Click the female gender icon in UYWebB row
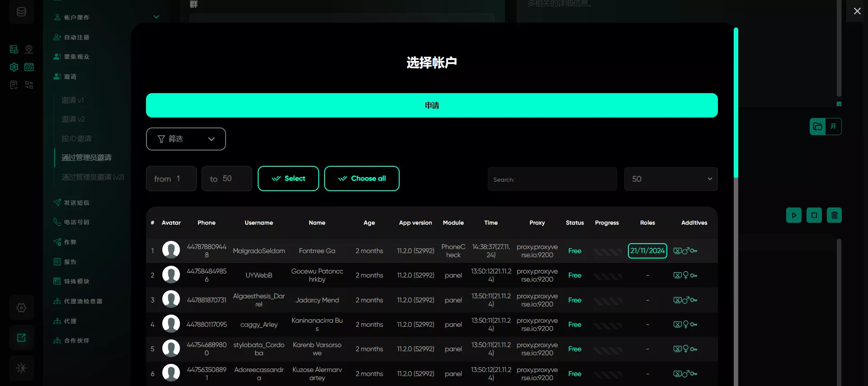The height and width of the screenshot is (386, 868). (x=686, y=275)
